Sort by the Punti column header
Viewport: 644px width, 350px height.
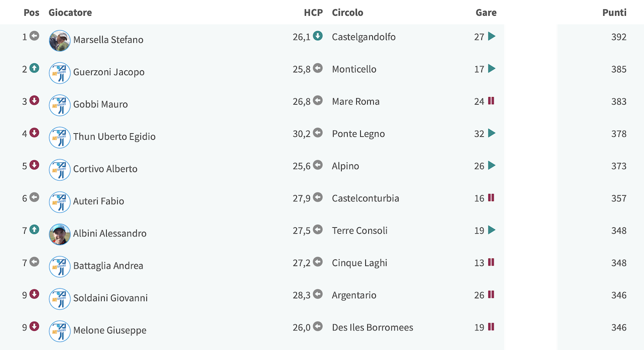614,13
